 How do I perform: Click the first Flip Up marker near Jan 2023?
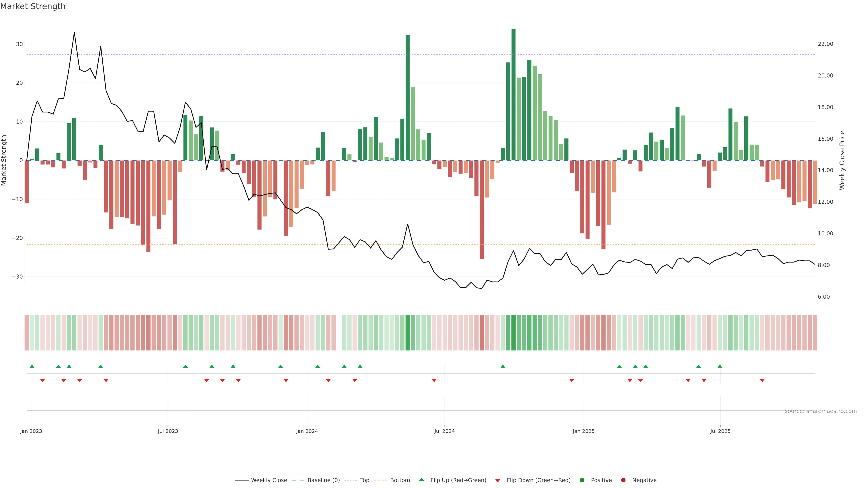point(32,366)
